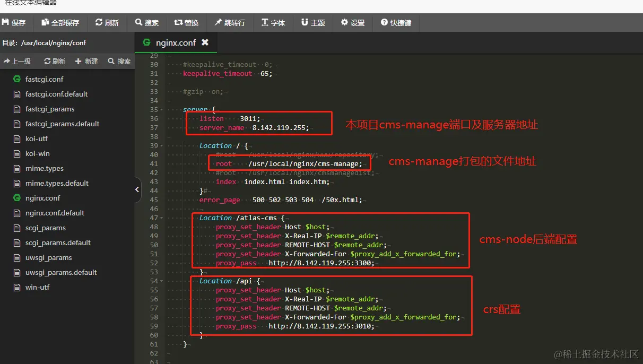Click proxy_pass http://8.142.119.255:3300 line
643x364 pixels.
coord(295,263)
